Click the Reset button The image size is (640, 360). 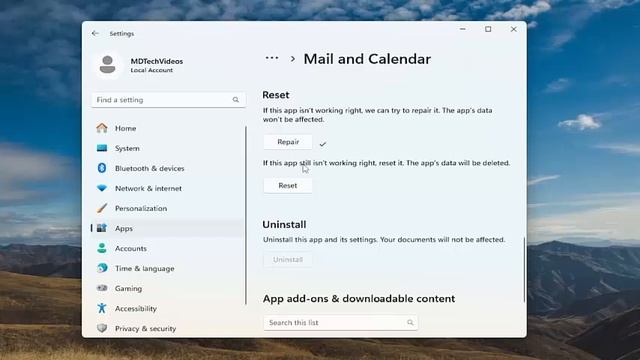[288, 185]
